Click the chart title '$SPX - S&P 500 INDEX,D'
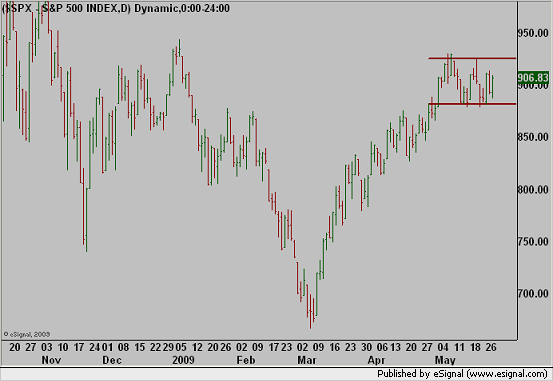This screenshot has width=553, height=381. (x=66, y=8)
